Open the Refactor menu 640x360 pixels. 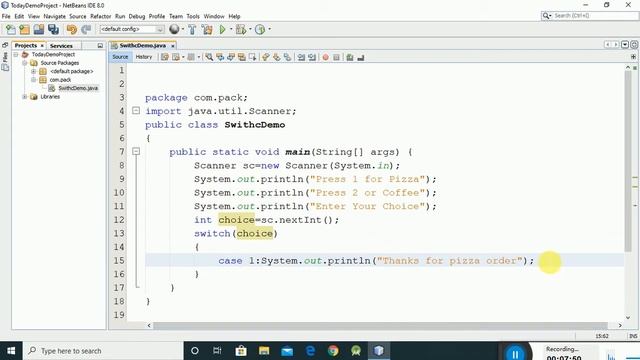(100, 16)
